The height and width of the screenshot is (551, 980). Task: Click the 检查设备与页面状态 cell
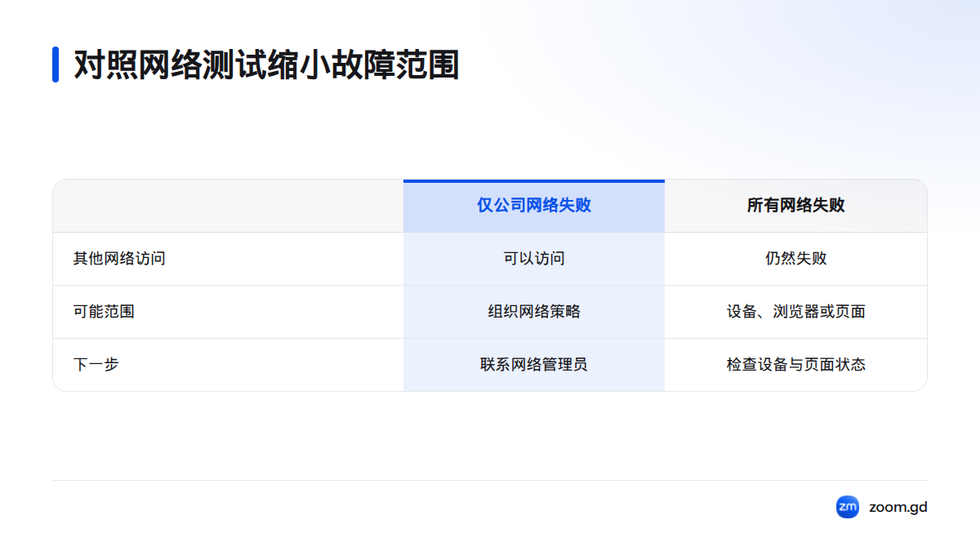[x=796, y=365]
